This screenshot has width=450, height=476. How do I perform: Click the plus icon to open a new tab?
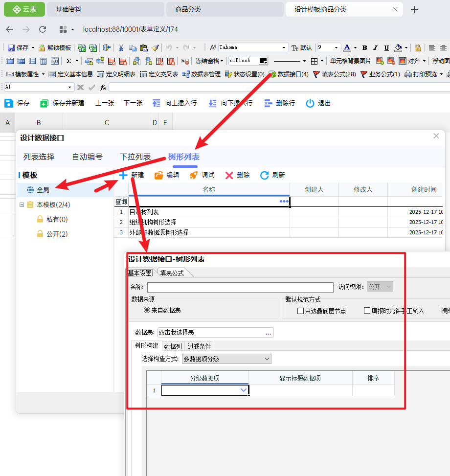(414, 9)
